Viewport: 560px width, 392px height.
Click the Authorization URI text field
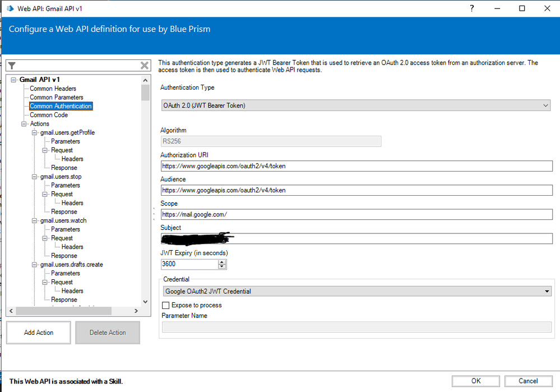coord(356,166)
